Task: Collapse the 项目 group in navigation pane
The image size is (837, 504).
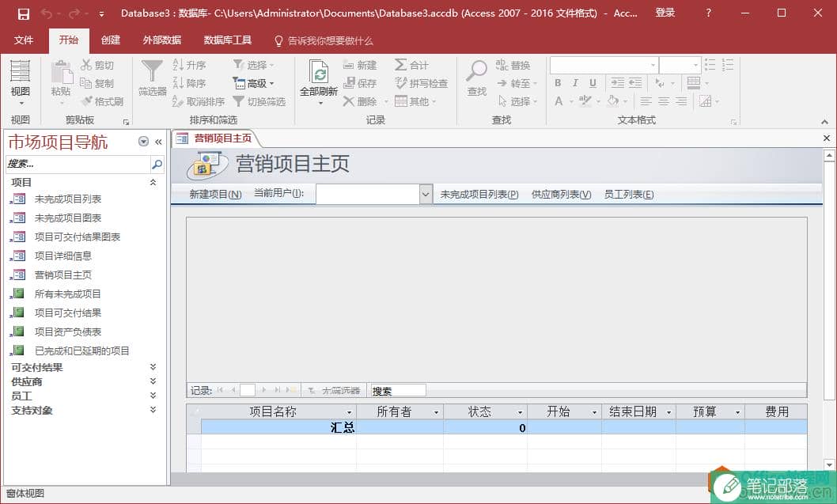Action: (x=153, y=182)
